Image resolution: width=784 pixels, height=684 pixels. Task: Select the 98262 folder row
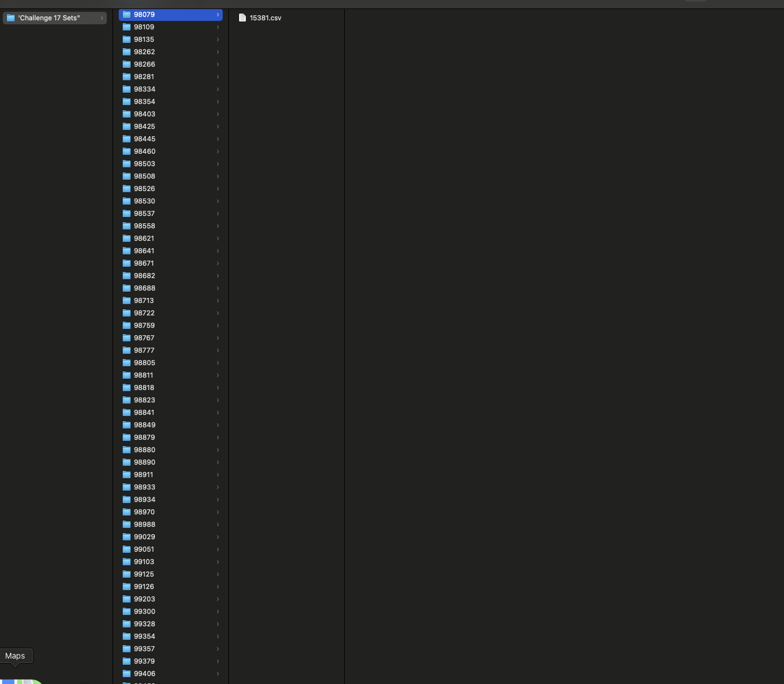click(170, 52)
